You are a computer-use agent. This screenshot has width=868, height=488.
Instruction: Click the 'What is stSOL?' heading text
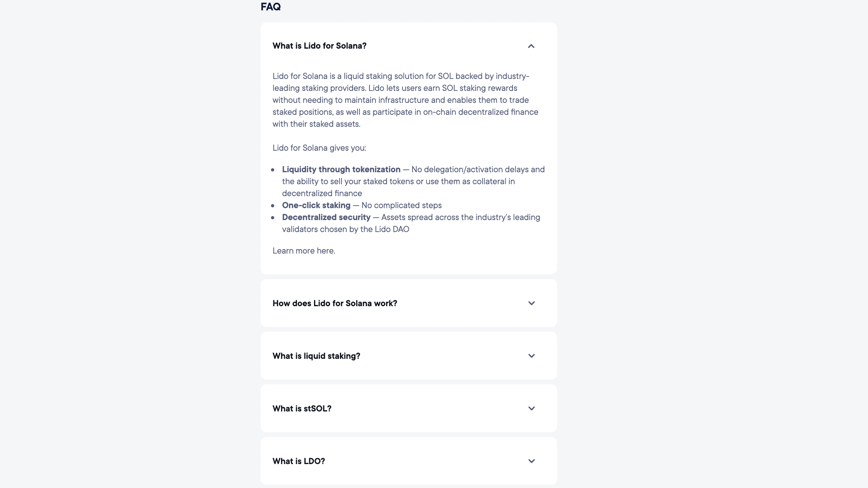pyautogui.click(x=302, y=408)
